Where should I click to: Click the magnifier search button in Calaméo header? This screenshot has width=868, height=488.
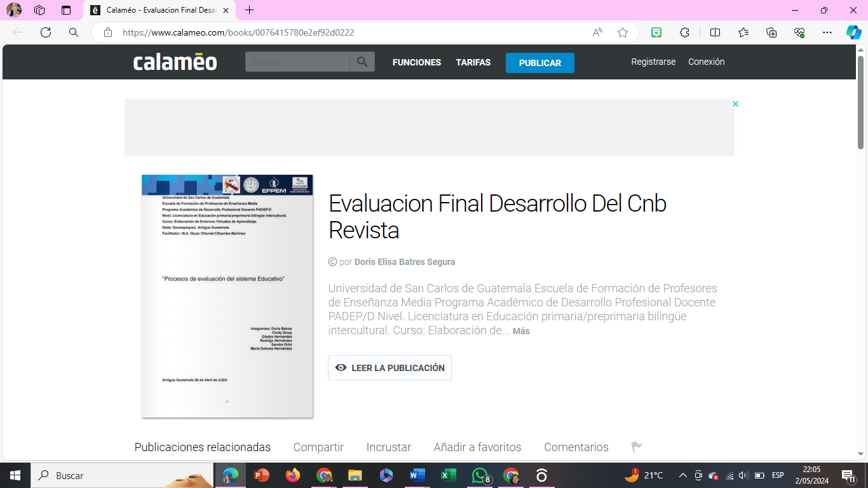tap(362, 62)
